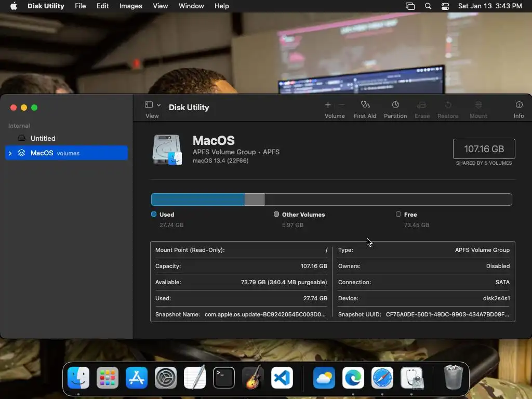Click the gray Other Volumes segment

click(255, 199)
